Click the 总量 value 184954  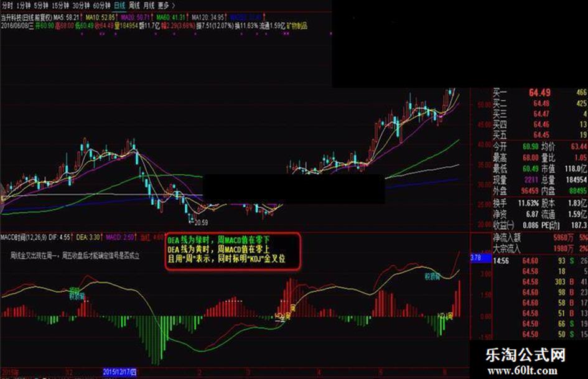click(x=576, y=180)
